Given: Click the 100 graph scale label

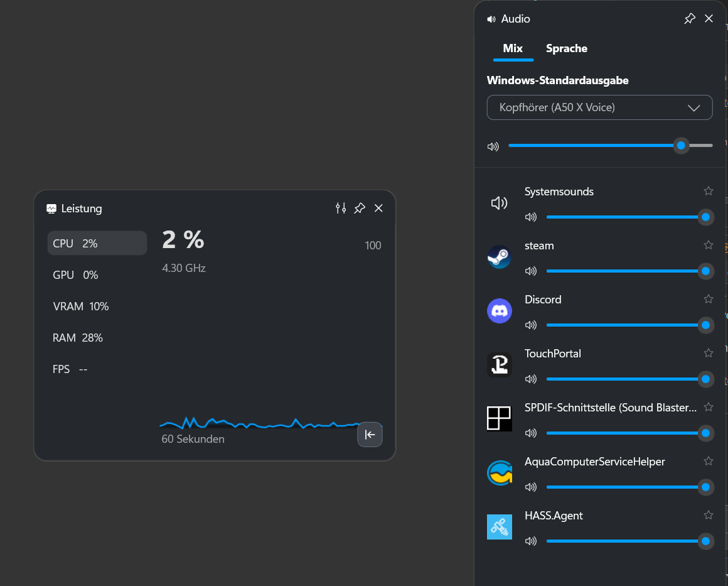Looking at the screenshot, I should point(373,246).
